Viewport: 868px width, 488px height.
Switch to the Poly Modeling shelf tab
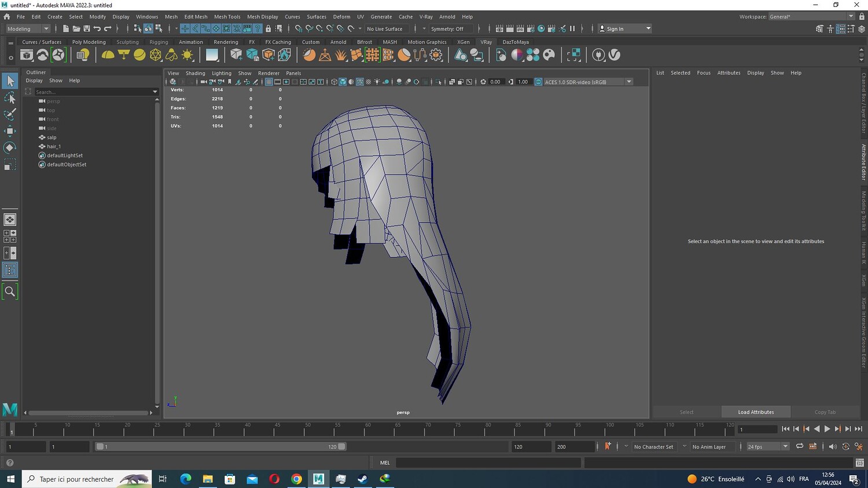coord(89,42)
